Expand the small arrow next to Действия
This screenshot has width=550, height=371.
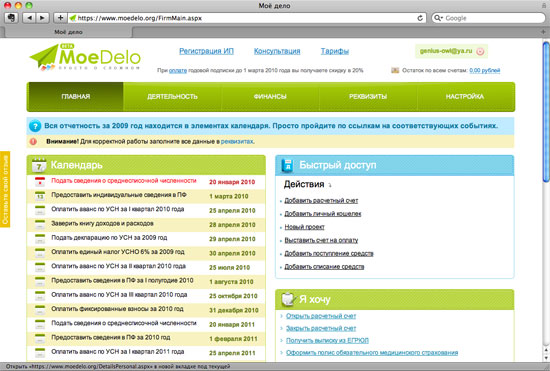[x=330, y=185]
